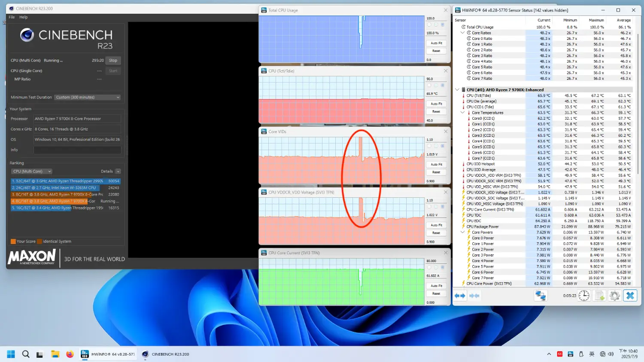Collapse the Core Ratios tree group
644x362 pixels.
point(462,33)
